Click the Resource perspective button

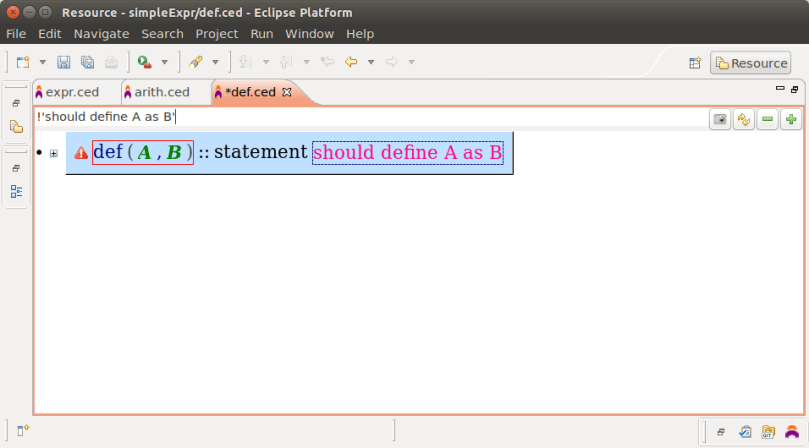[750, 63]
